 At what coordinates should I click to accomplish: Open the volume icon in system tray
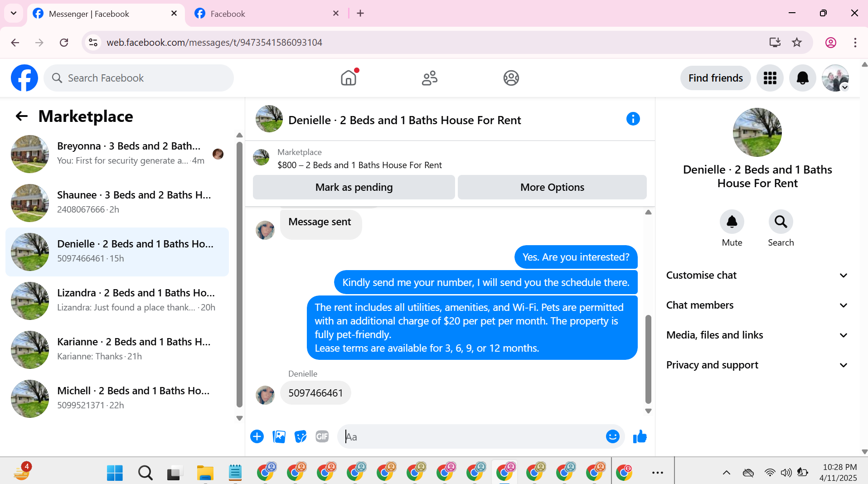[786, 473]
